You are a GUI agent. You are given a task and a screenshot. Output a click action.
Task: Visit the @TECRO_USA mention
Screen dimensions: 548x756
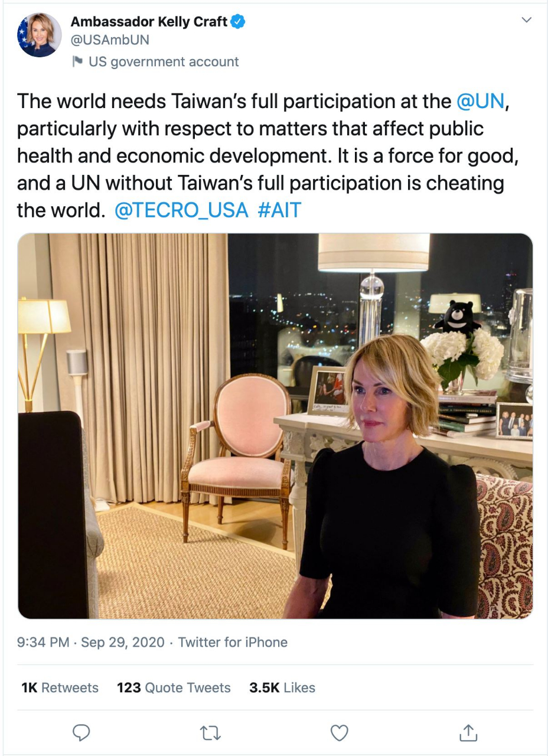pyautogui.click(x=181, y=211)
